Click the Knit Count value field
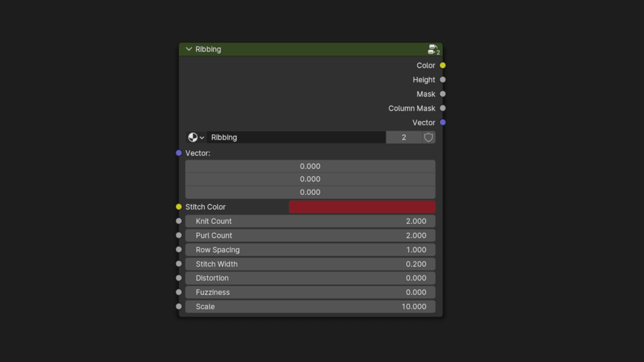644x362 pixels. point(310,221)
